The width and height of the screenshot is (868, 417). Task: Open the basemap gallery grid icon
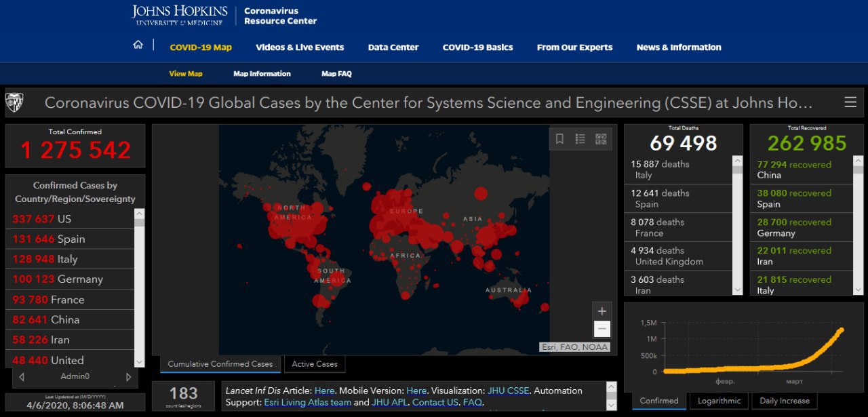601,139
